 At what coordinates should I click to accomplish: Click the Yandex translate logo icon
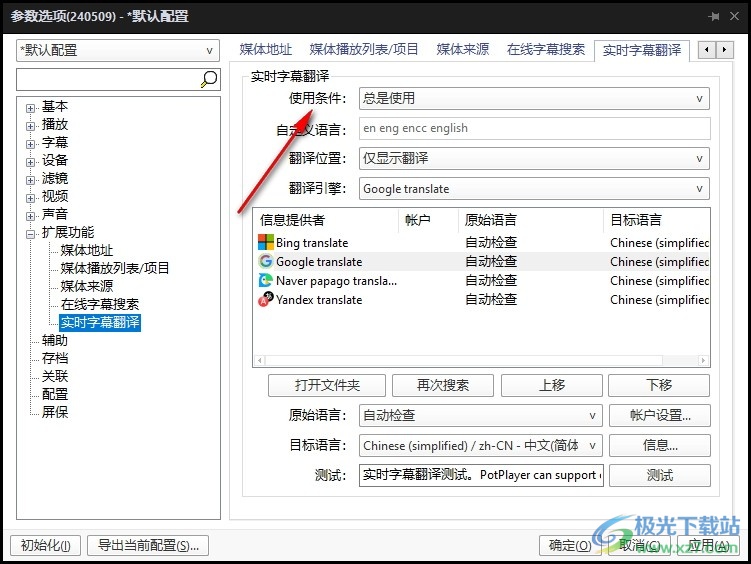click(266, 300)
